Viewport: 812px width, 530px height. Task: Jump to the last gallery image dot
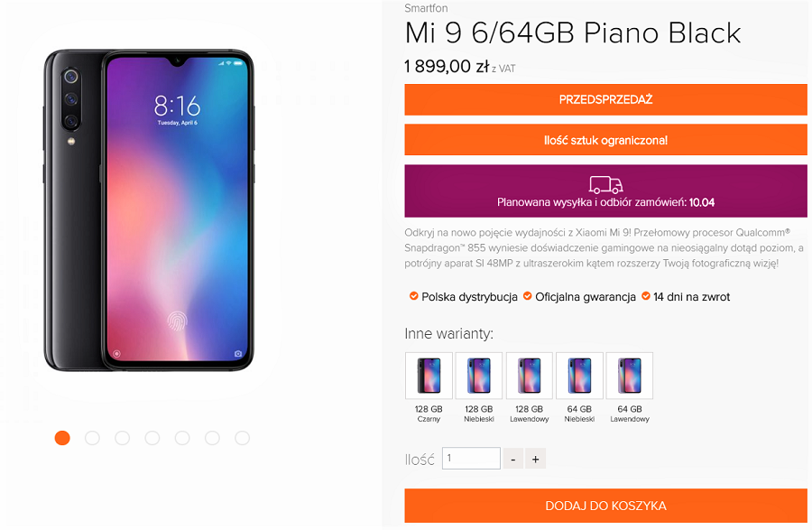[243, 438]
